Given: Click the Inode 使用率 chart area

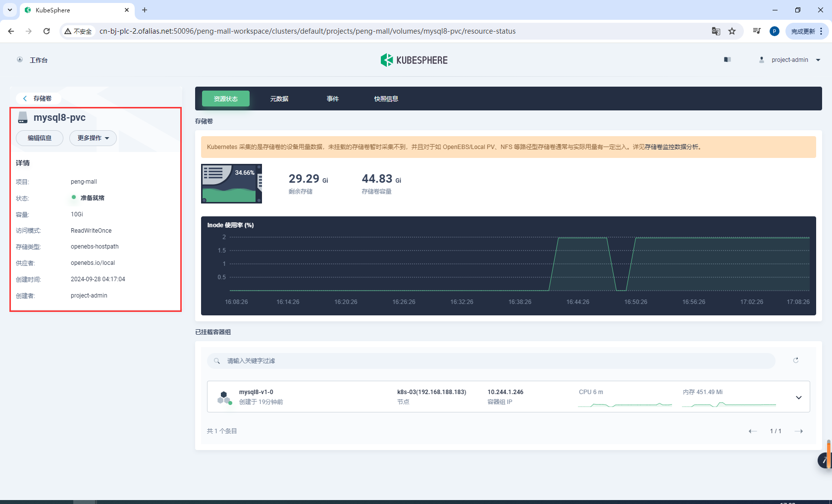Looking at the screenshot, I should pyautogui.click(x=509, y=266).
